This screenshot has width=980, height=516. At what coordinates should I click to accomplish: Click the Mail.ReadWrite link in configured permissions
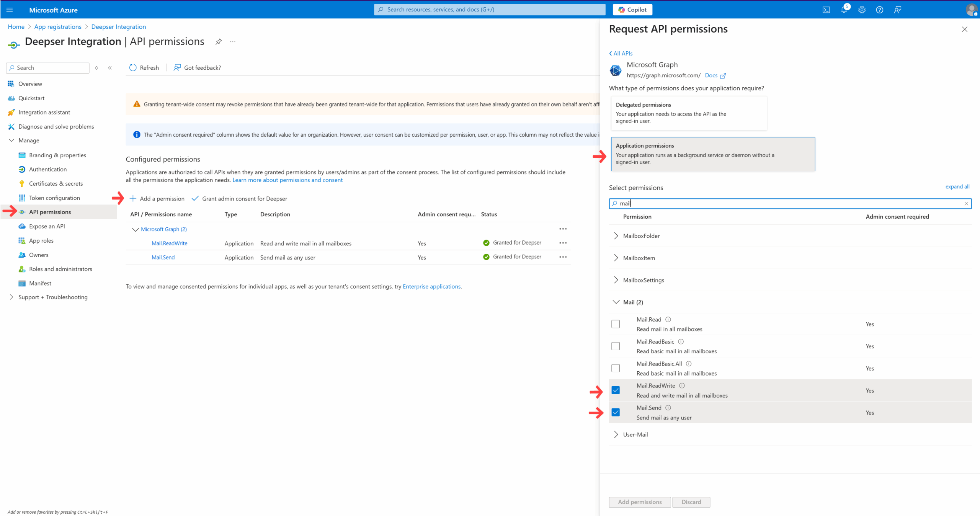point(169,243)
